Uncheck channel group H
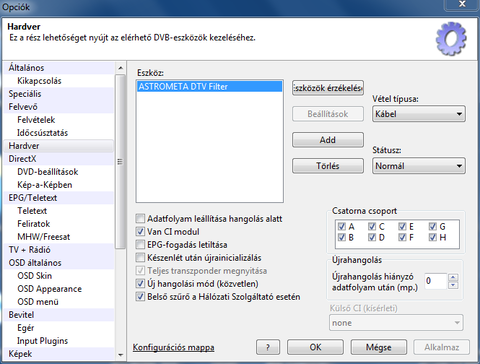The image size is (480, 364). [433, 237]
